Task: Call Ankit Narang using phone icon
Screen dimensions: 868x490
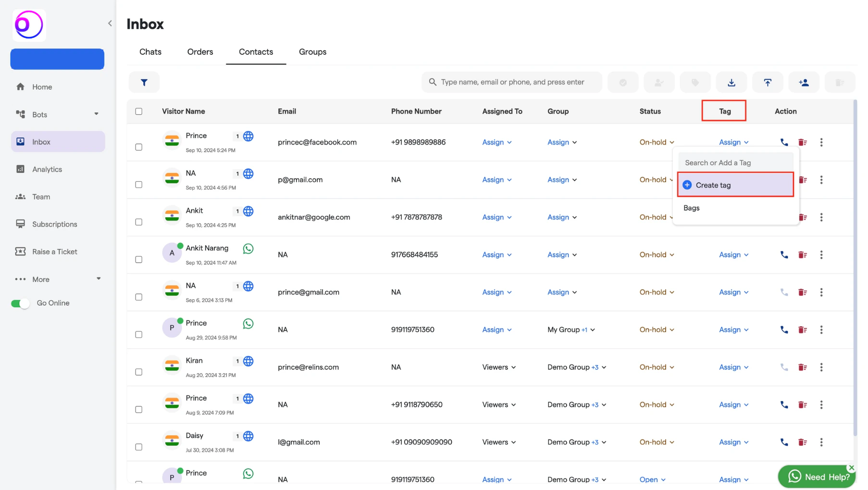Action: (x=784, y=255)
